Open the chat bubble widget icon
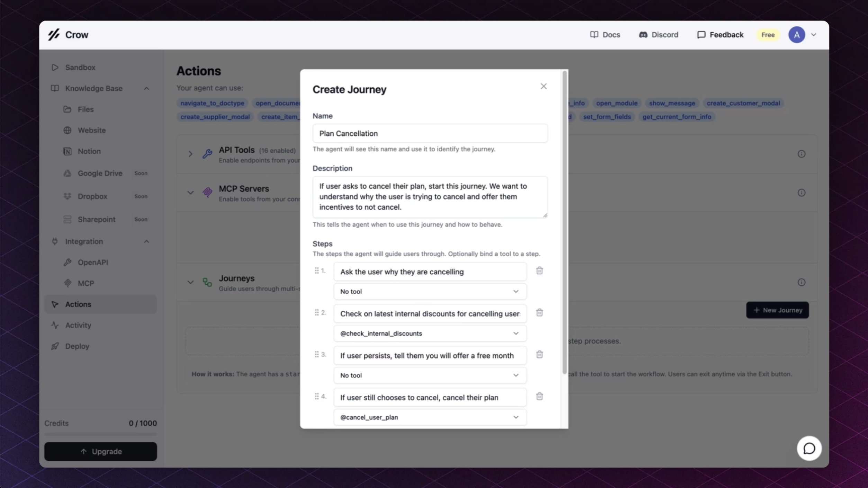This screenshot has height=488, width=868. pos(809,448)
